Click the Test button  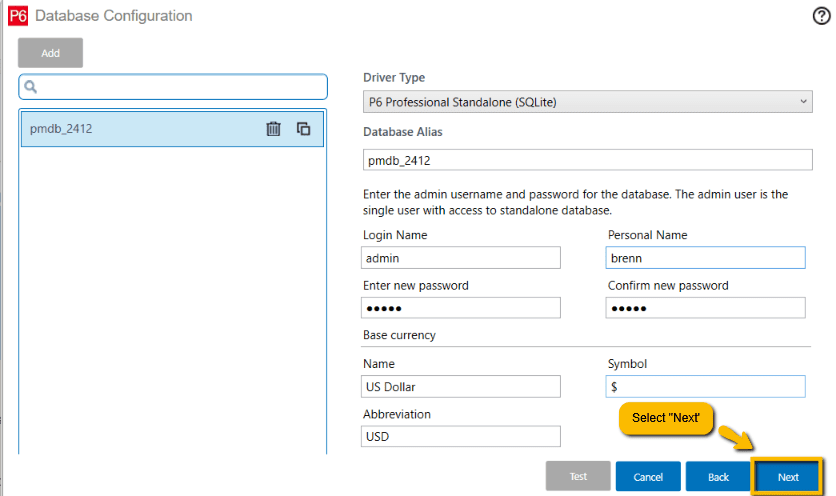(578, 476)
